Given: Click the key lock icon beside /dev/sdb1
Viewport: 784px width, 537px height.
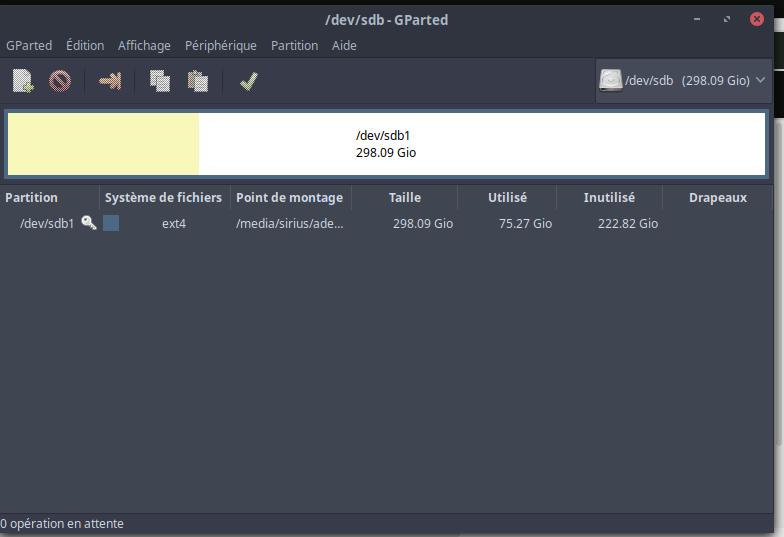Looking at the screenshot, I should click(x=89, y=223).
